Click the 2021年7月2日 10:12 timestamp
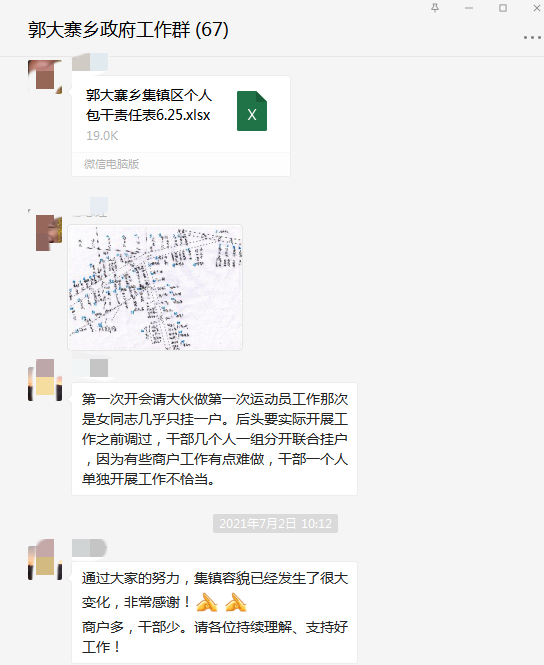The width and height of the screenshot is (544, 665). pos(276,523)
